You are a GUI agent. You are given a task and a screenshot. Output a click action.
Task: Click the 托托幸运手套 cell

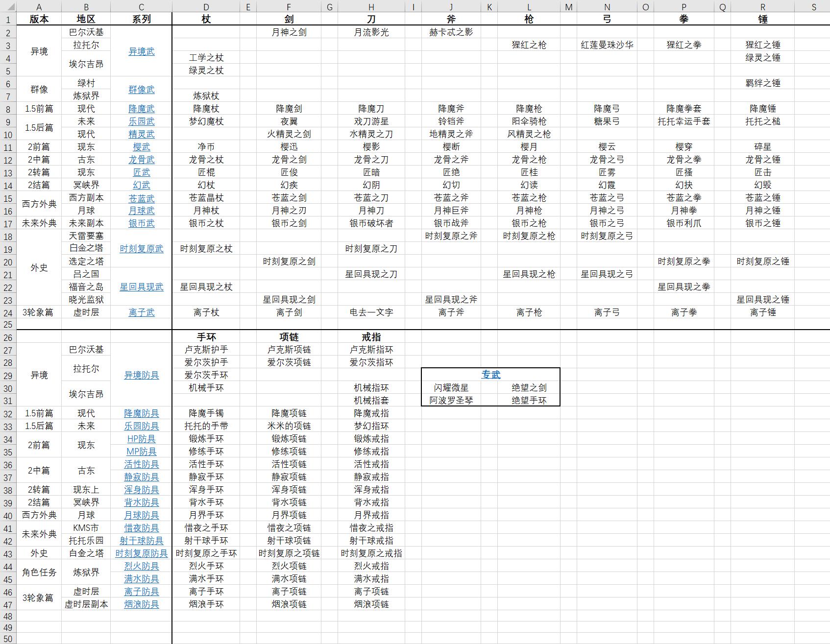pos(684,121)
